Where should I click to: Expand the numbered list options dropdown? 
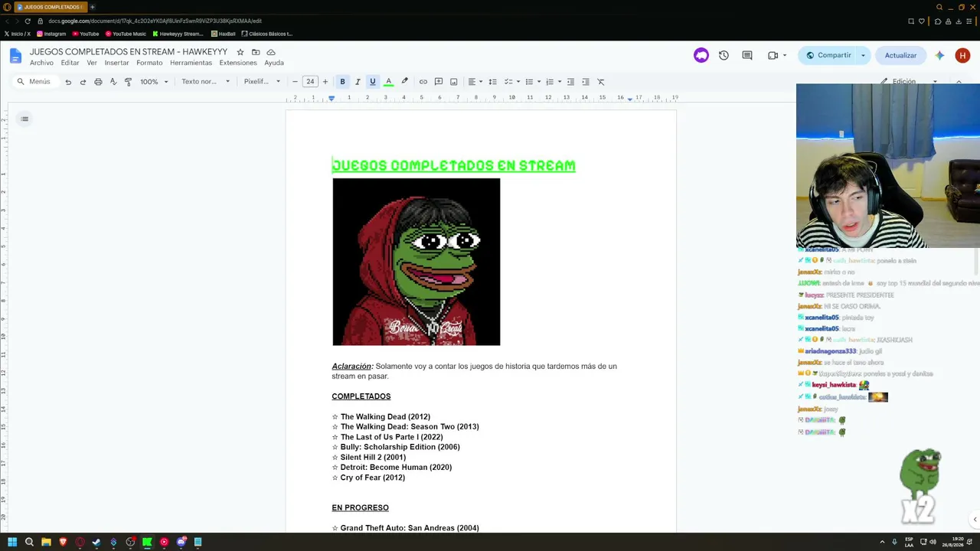click(x=560, y=82)
